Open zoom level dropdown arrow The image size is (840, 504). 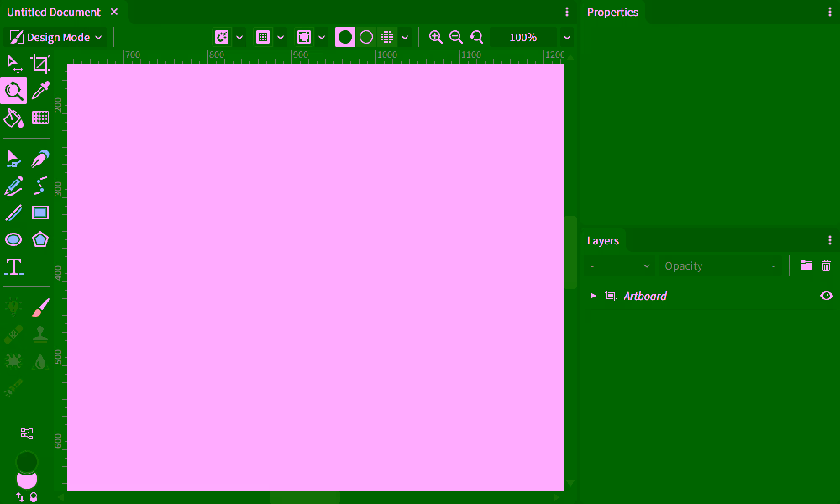[567, 38]
